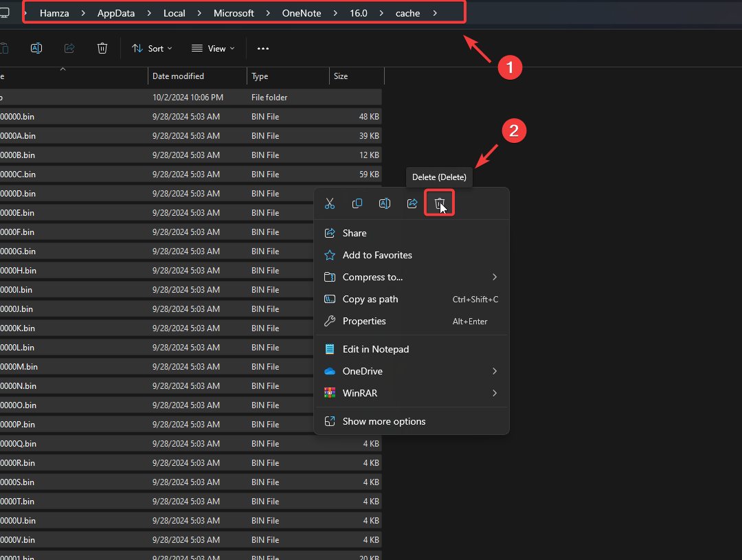This screenshot has height=560, width=742.
Task: Select the file ending 0000D.bin
Action: pos(157,194)
